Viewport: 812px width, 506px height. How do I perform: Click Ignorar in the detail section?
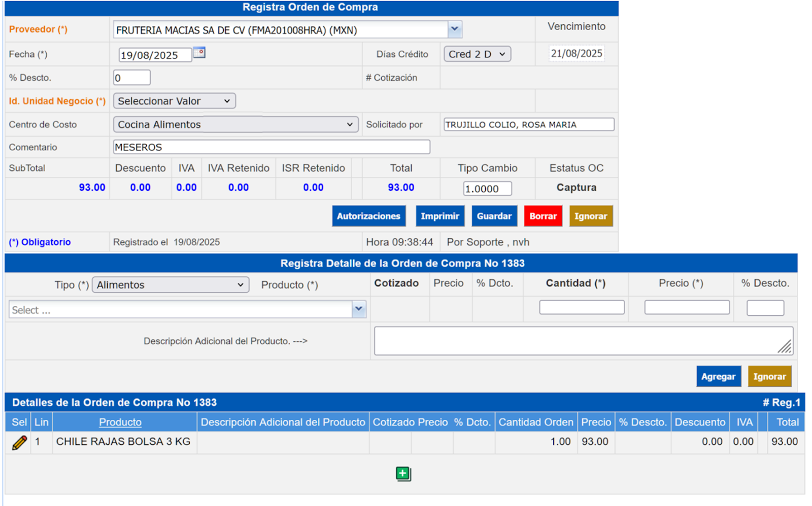point(769,377)
